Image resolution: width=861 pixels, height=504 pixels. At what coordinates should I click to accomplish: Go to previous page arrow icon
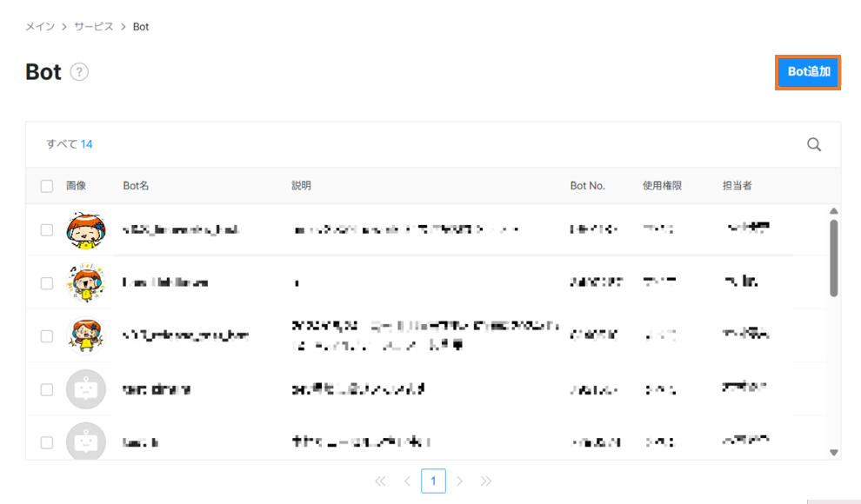pos(407,481)
